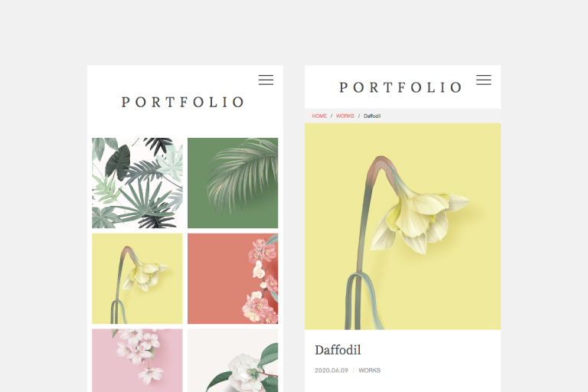Select the white flower with leaves thumbnail

point(233,361)
